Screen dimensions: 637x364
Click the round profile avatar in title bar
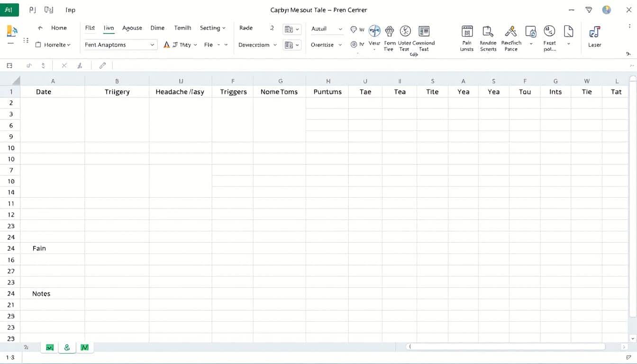607,9
